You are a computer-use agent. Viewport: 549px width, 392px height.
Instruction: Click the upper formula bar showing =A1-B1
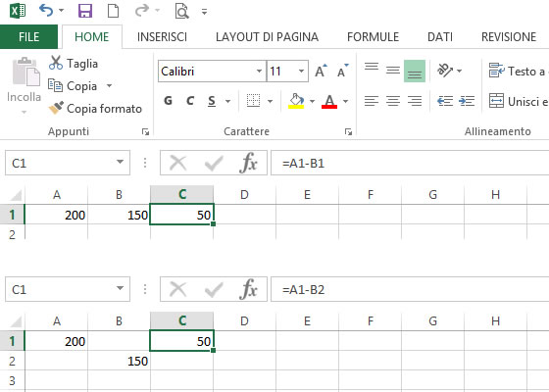click(410, 163)
